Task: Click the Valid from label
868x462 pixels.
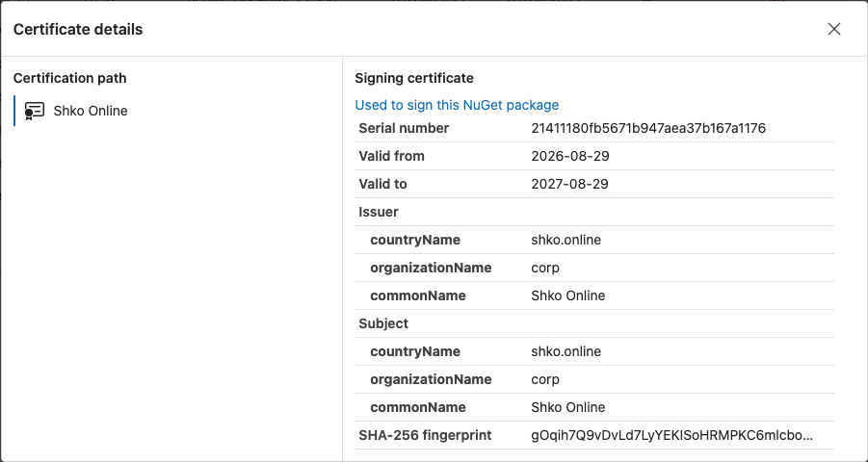Action: 391,156
